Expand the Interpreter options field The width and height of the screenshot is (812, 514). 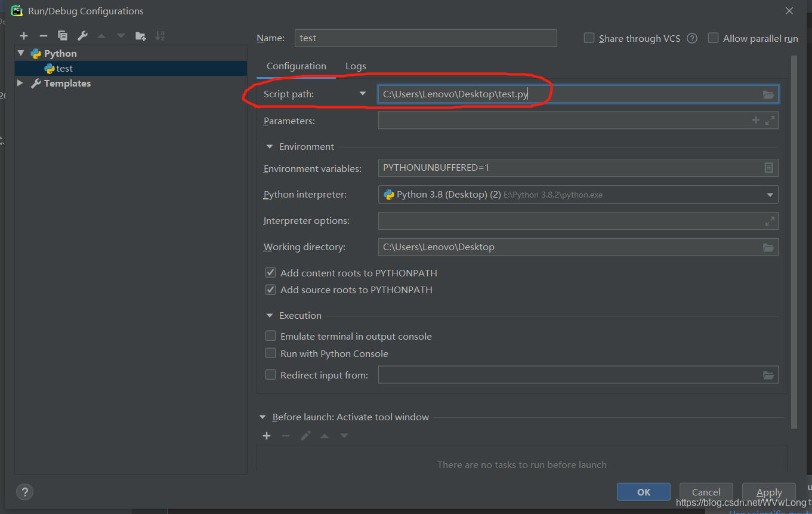click(x=770, y=221)
